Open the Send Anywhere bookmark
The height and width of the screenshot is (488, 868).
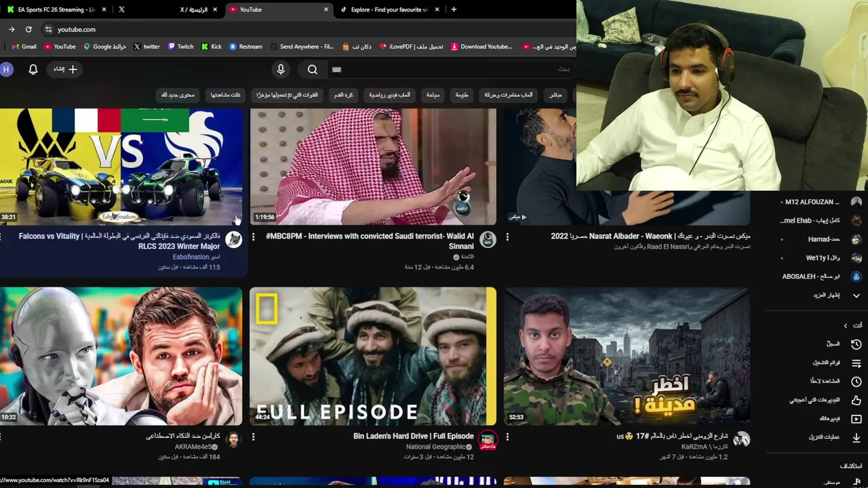[302, 47]
